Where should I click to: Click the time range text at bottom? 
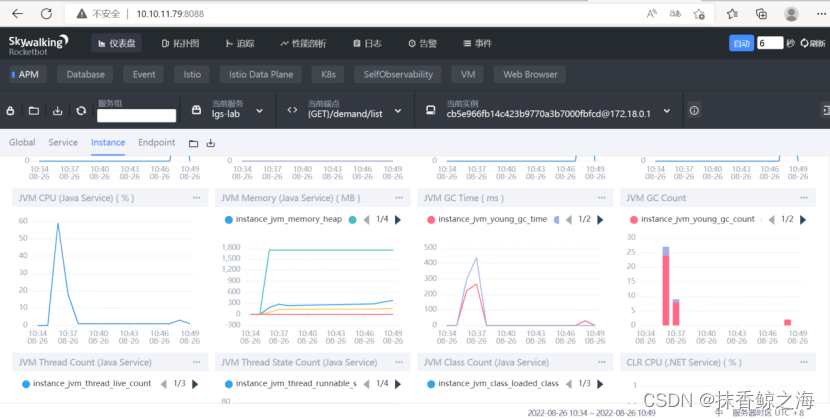[591, 413]
